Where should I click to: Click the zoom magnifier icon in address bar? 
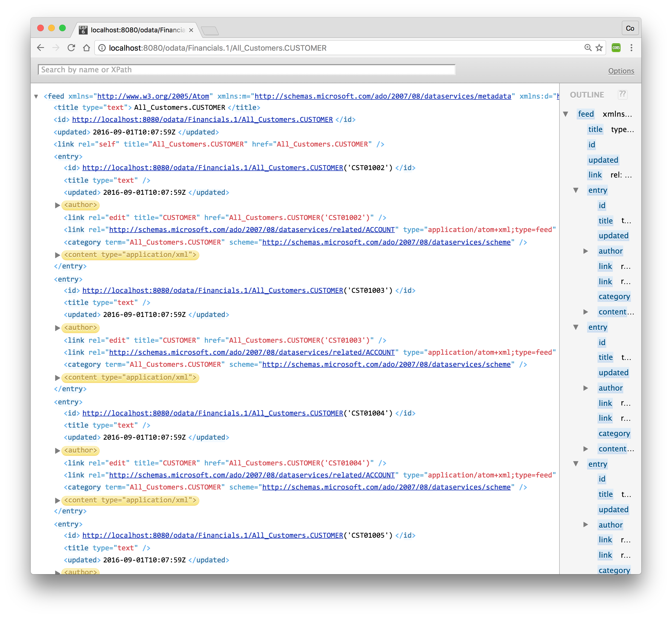(588, 48)
